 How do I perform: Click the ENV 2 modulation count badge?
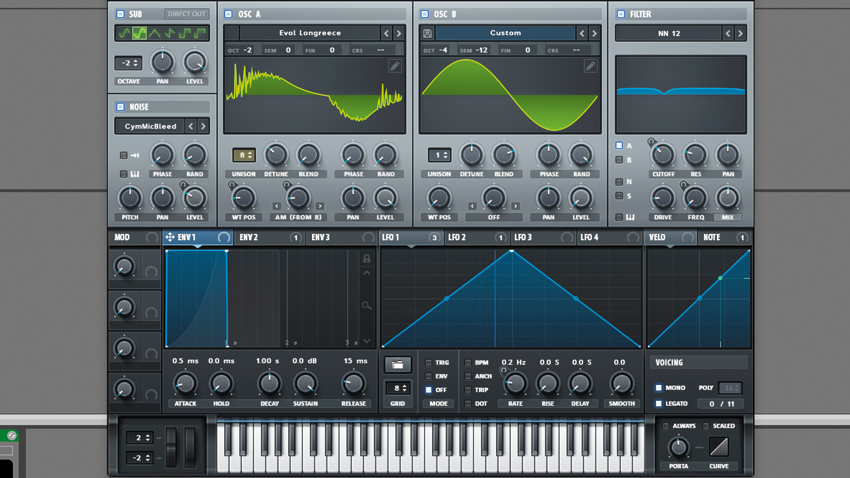click(295, 237)
